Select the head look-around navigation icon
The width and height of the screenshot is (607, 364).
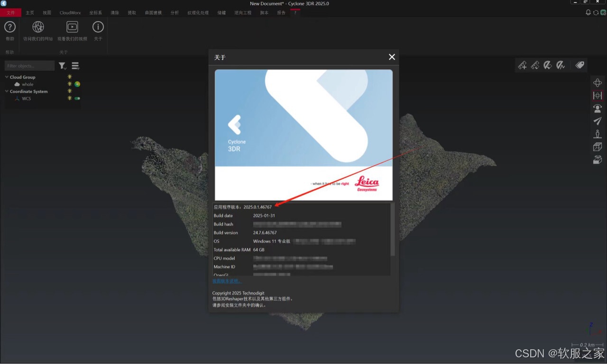coord(598,109)
